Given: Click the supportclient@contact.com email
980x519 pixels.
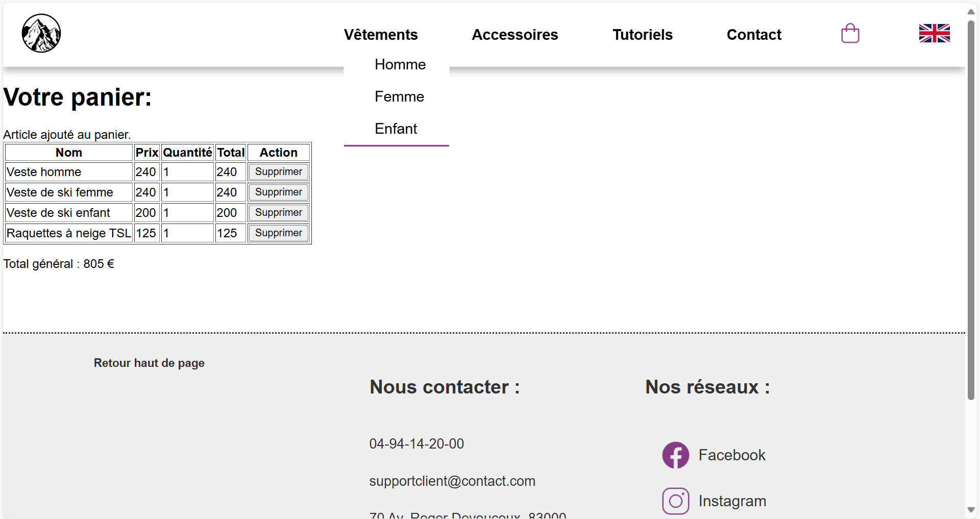Looking at the screenshot, I should pyautogui.click(x=452, y=481).
